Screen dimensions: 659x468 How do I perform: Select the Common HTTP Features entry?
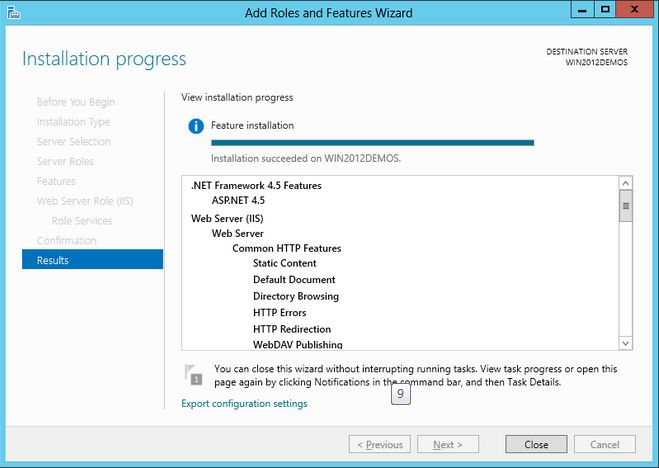[x=287, y=248]
